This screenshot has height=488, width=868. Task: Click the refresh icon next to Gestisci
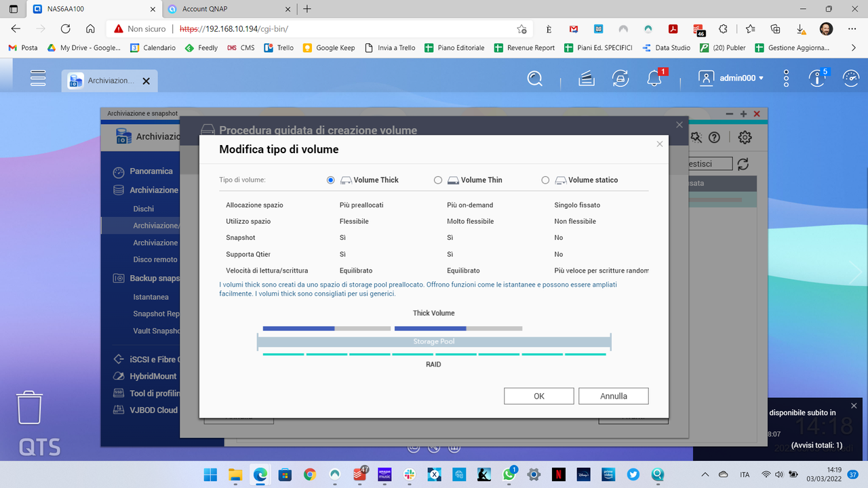(x=743, y=164)
